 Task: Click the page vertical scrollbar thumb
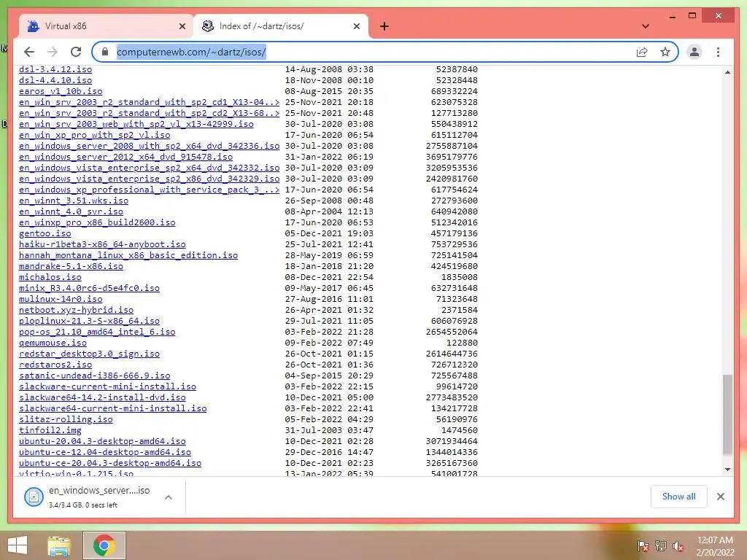pyautogui.click(x=727, y=414)
